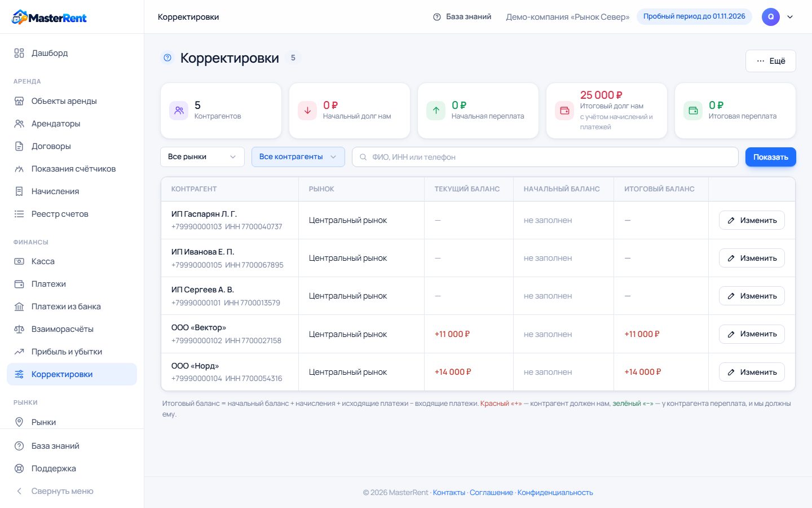Click the Платежи из банка bank icon
The image size is (812, 508).
[19, 306]
